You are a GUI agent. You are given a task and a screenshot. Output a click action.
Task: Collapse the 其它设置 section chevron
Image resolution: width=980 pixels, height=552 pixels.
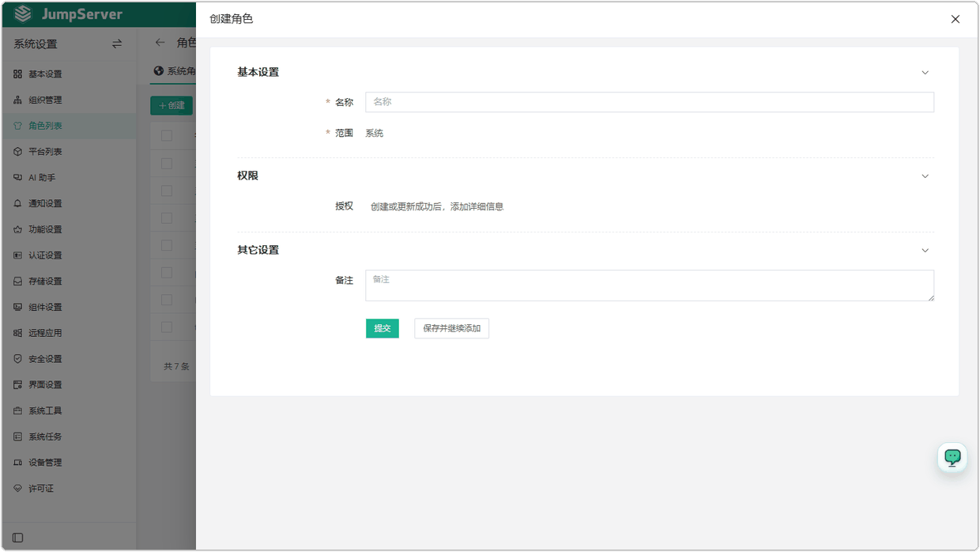tap(925, 251)
